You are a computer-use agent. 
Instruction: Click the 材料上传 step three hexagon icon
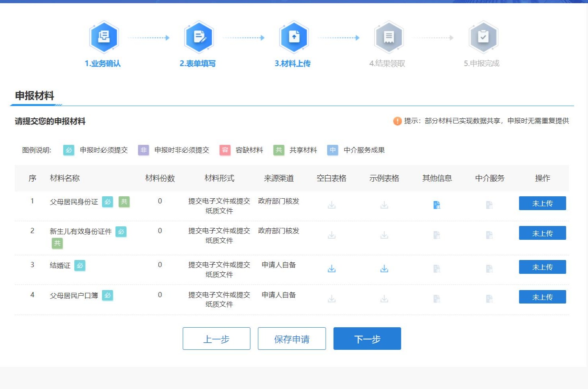pos(294,37)
